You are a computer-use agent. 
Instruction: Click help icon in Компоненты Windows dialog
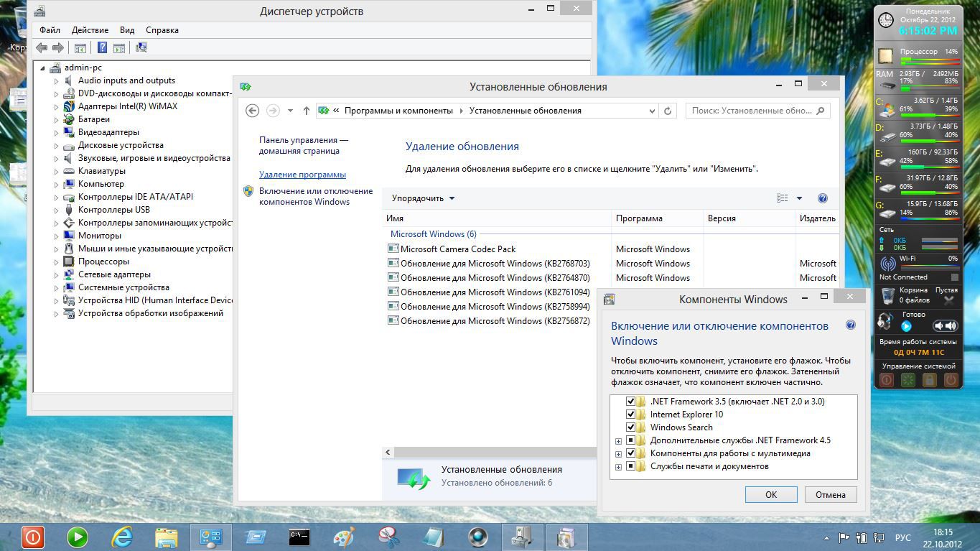[851, 325]
